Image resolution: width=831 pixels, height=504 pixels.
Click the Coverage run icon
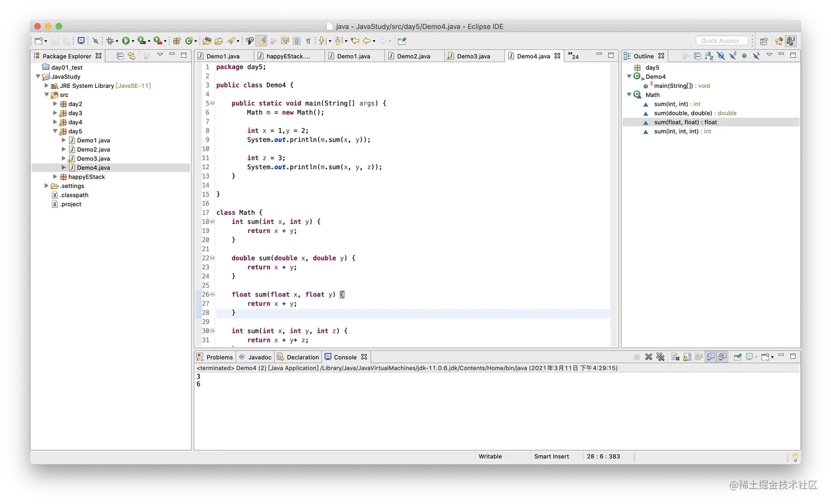coord(141,41)
